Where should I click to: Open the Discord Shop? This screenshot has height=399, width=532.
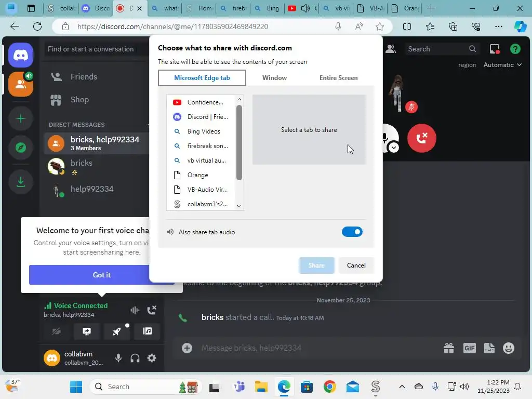96,100
